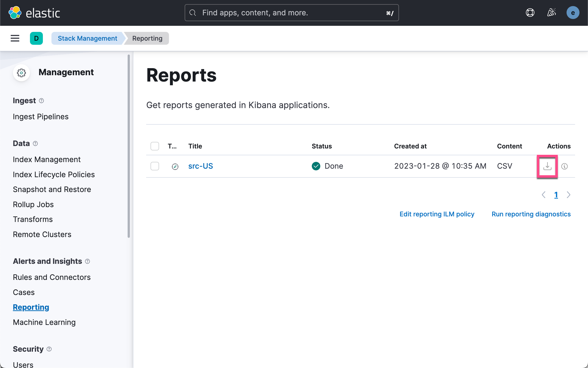The width and height of the screenshot is (588, 368).
Task: Go to previous page of reports
Action: tap(543, 195)
